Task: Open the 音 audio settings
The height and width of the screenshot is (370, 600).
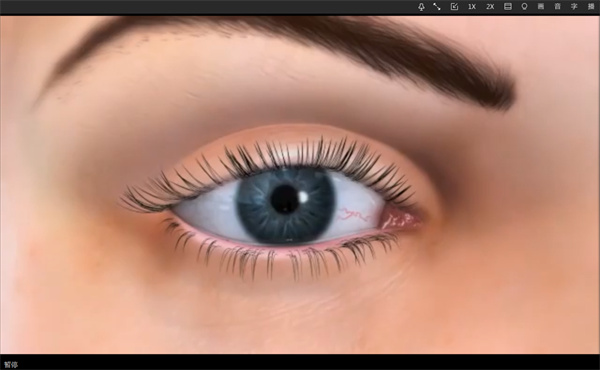Action: pos(558,7)
